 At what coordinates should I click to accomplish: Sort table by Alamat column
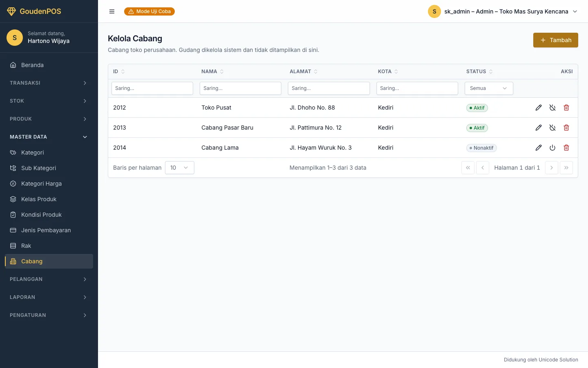[303, 72]
